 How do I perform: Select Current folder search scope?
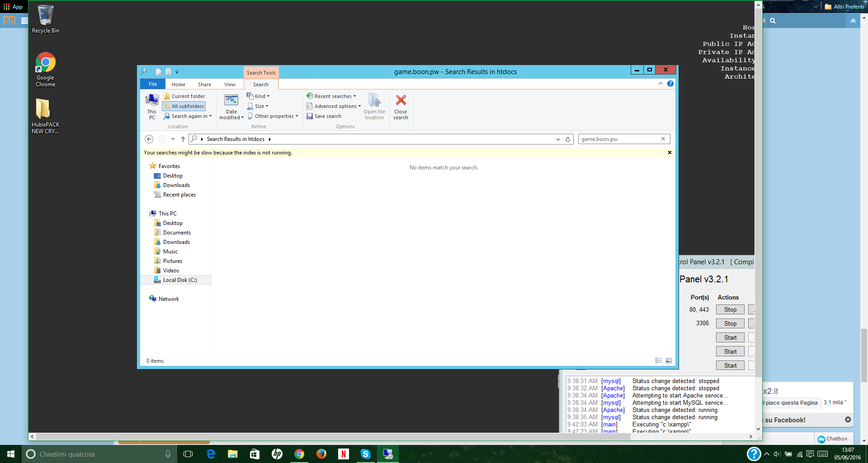click(x=184, y=96)
